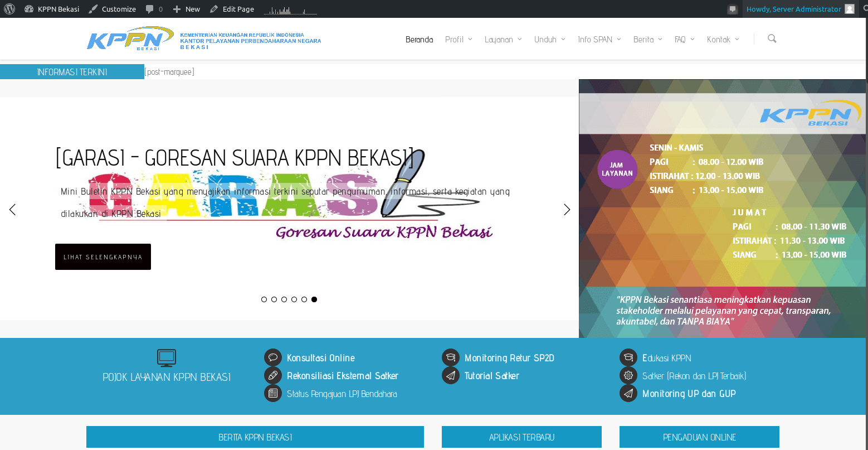Screen dimensions: 868x450
Task: Click the BERITA KPPN BEKASI section header
Action: pyautogui.click(x=255, y=437)
